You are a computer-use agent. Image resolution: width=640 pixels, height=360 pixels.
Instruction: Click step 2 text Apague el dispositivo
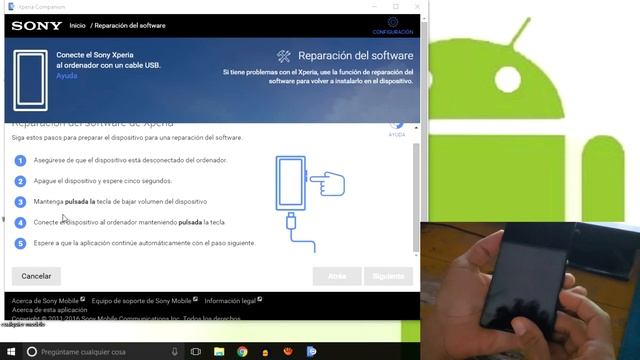point(103,181)
